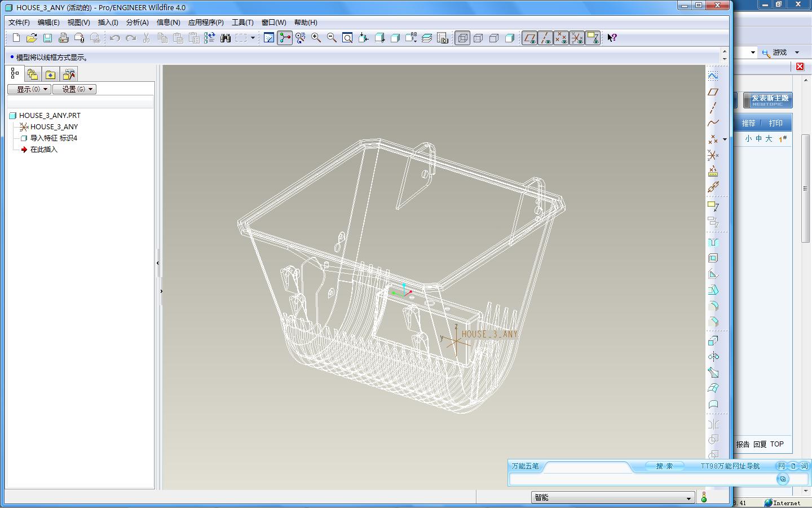
Task: Switch to the Model Tree tab
Action: tap(15, 73)
